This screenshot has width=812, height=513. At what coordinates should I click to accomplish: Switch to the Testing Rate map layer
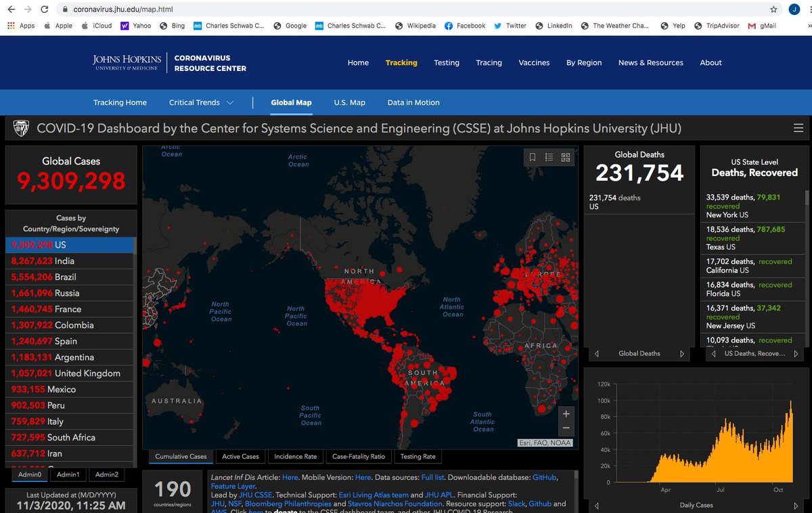click(x=418, y=456)
